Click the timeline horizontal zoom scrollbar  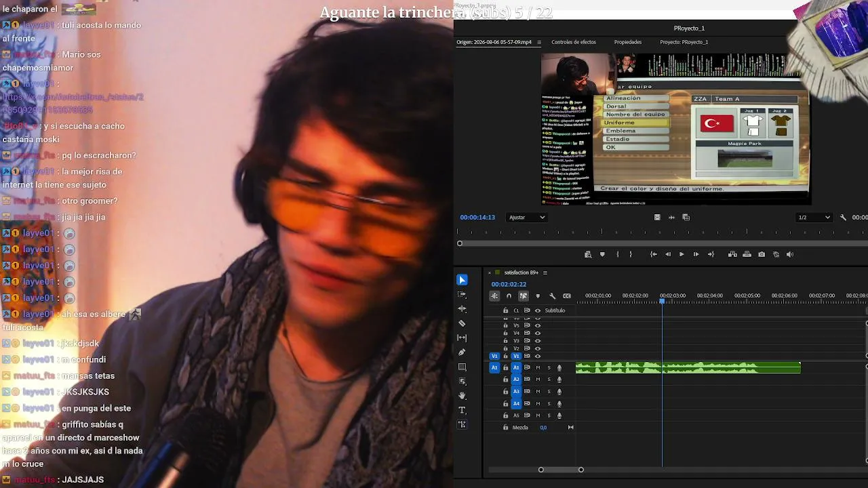pos(561,470)
